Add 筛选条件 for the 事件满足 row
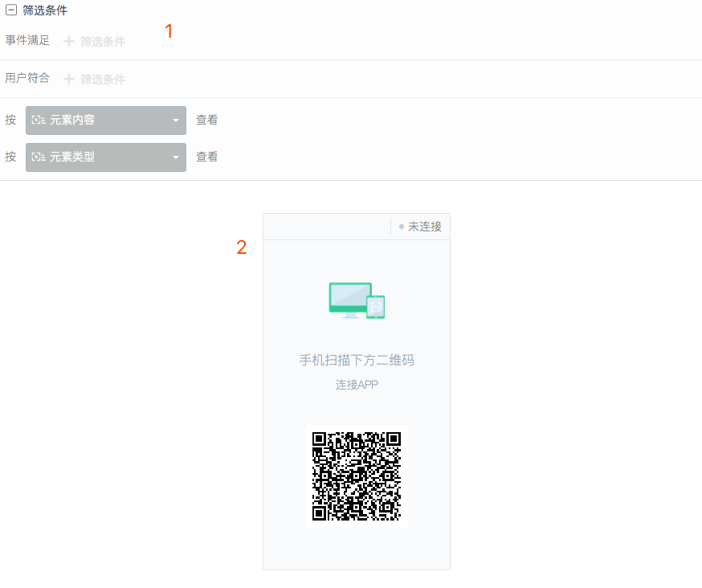The image size is (702, 588). click(95, 42)
